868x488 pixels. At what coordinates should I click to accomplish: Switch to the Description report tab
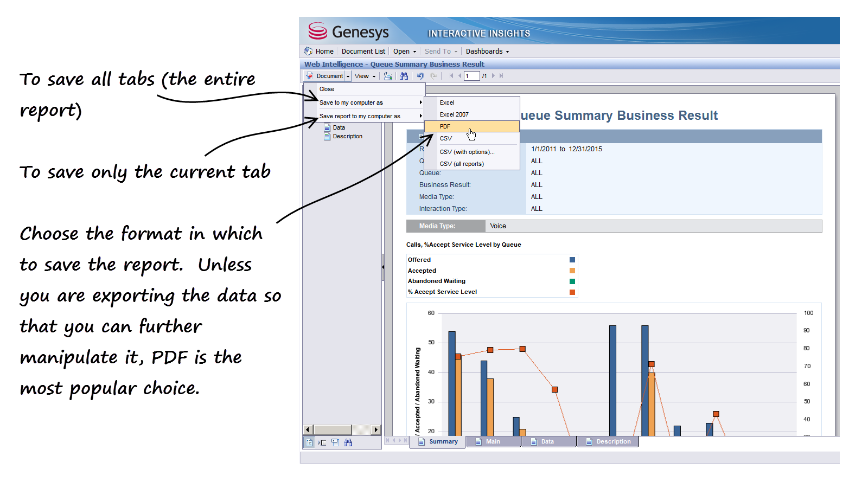click(613, 441)
